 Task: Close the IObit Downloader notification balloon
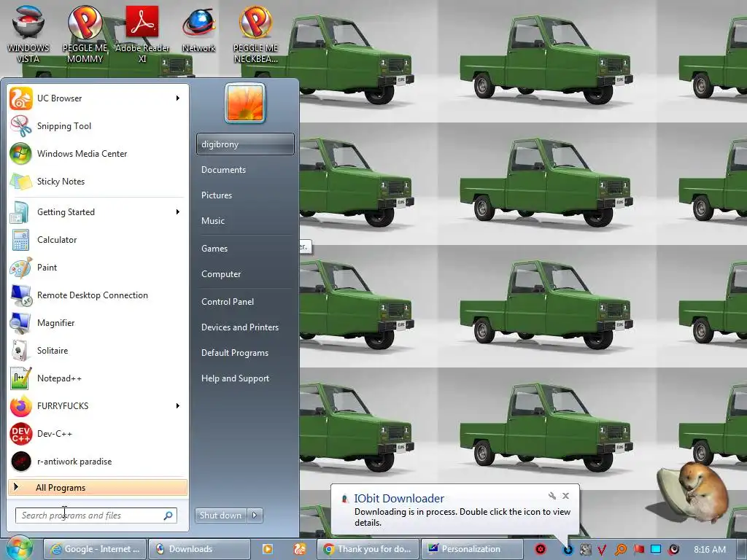click(565, 496)
